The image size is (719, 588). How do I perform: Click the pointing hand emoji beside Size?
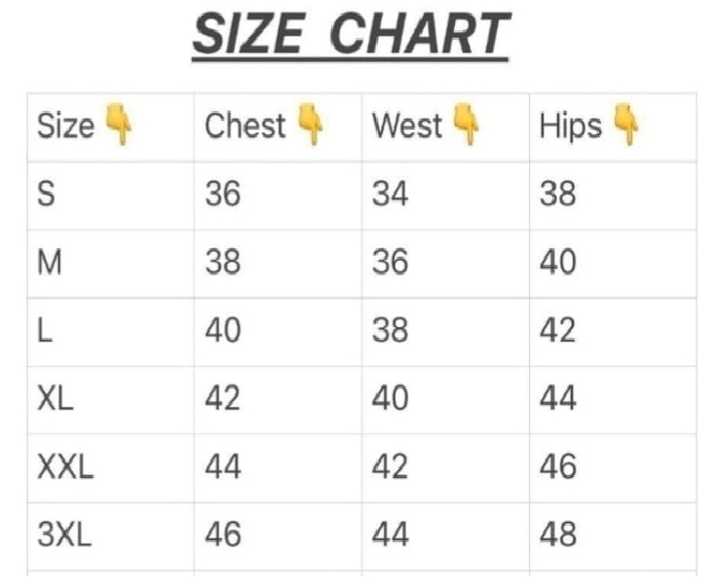click(x=117, y=126)
